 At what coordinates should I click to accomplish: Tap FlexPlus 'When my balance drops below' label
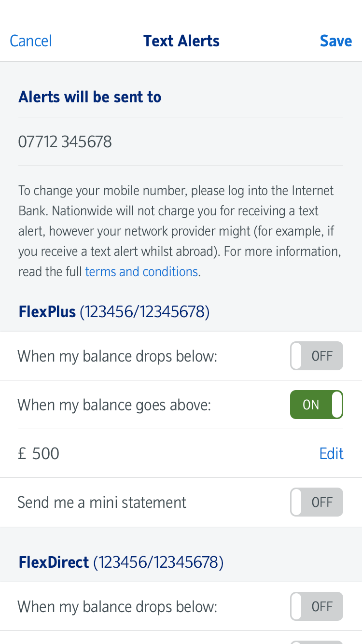click(x=117, y=356)
